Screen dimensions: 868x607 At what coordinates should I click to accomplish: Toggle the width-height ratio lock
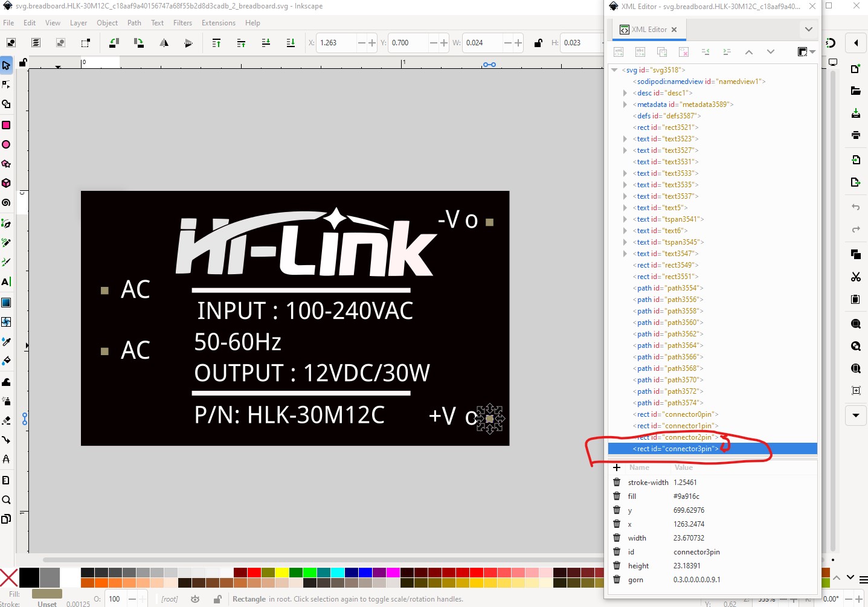coord(538,43)
